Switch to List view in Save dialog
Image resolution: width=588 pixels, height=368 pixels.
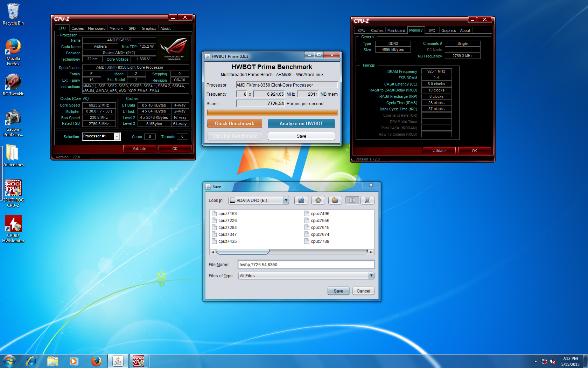coord(352,200)
